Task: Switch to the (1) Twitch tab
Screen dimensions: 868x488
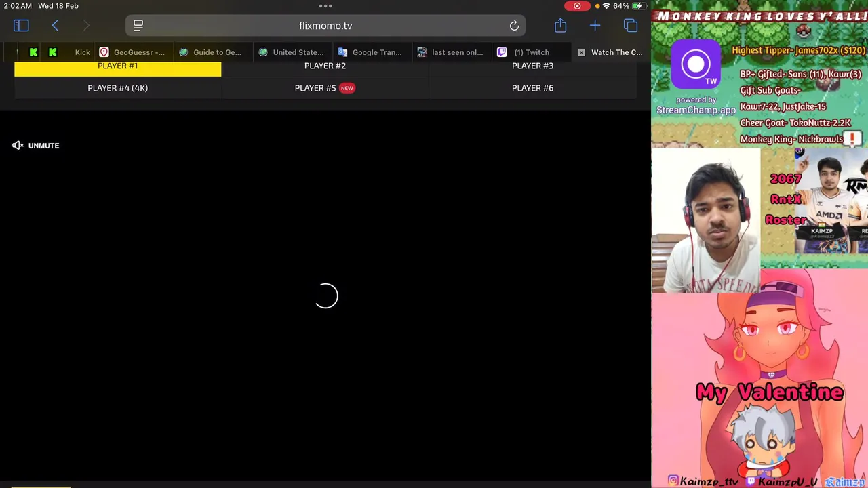Action: 530,52
